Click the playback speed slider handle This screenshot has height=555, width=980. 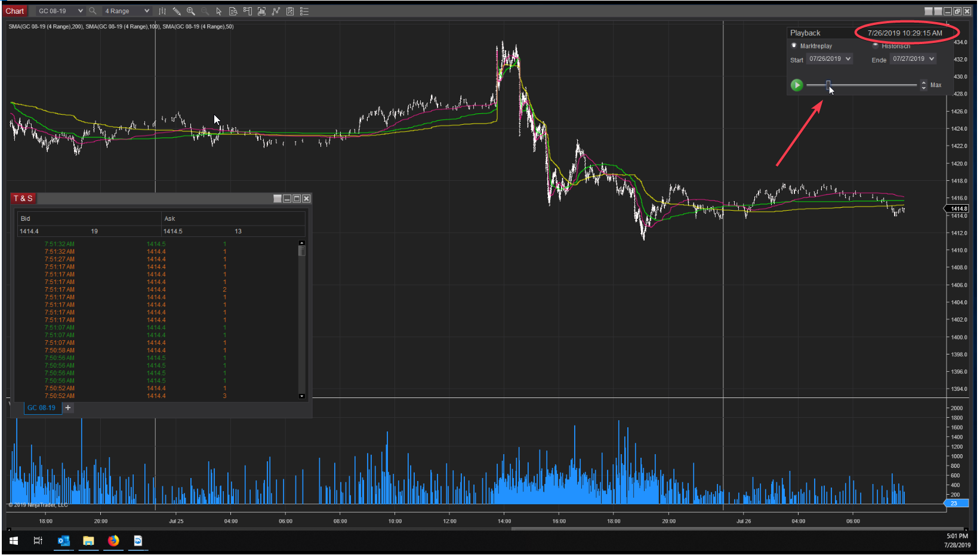coord(828,85)
